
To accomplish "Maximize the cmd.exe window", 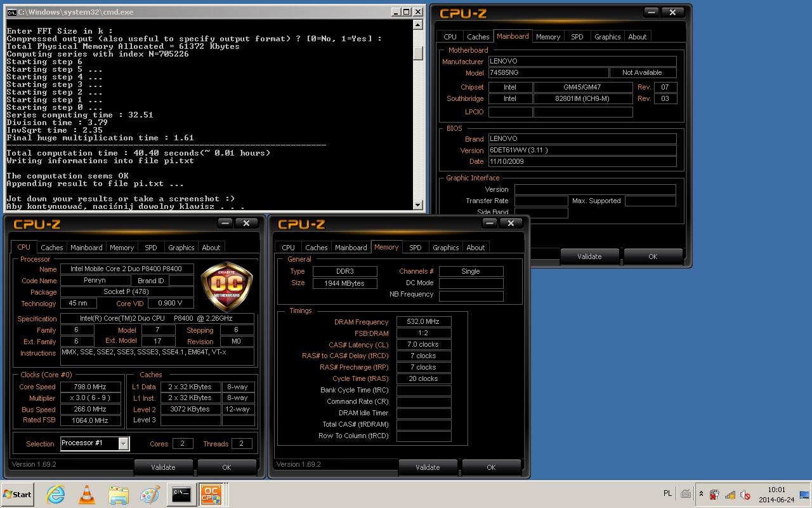I will 407,11.
